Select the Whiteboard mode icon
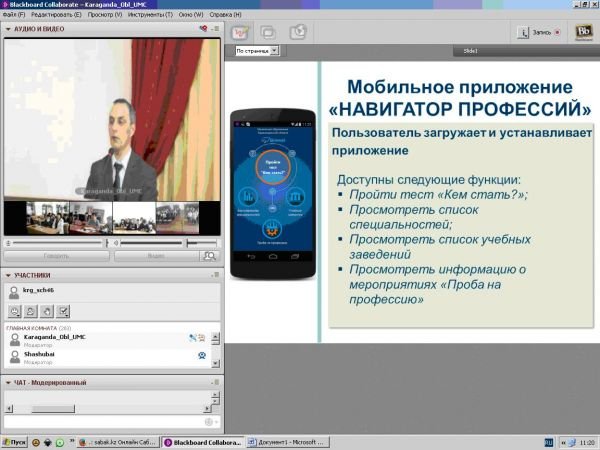 point(242,32)
